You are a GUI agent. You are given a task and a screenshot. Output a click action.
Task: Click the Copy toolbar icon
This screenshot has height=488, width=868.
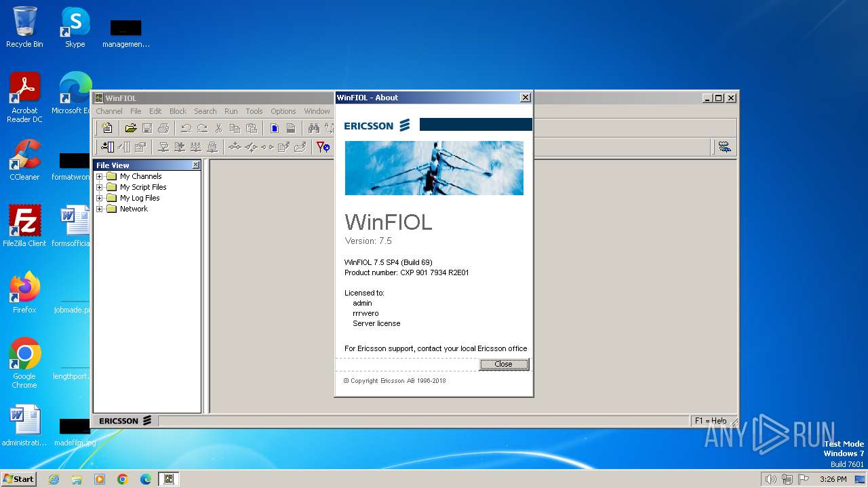(x=235, y=128)
